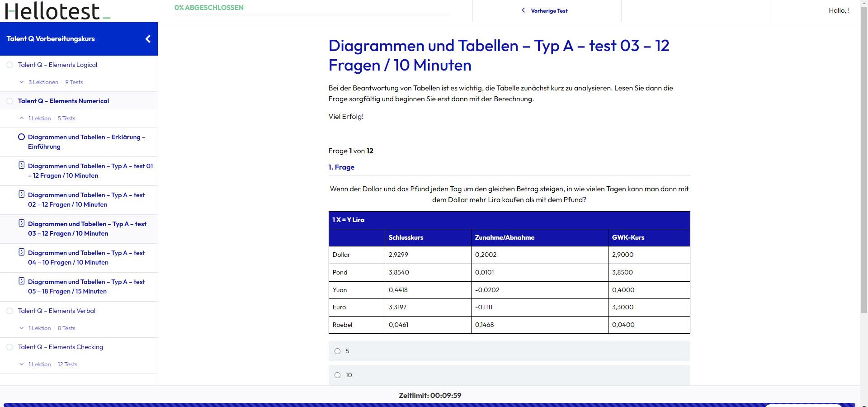The image size is (868, 407).
Task: Open Typ A test 02 lesson link
Action: click(x=86, y=199)
